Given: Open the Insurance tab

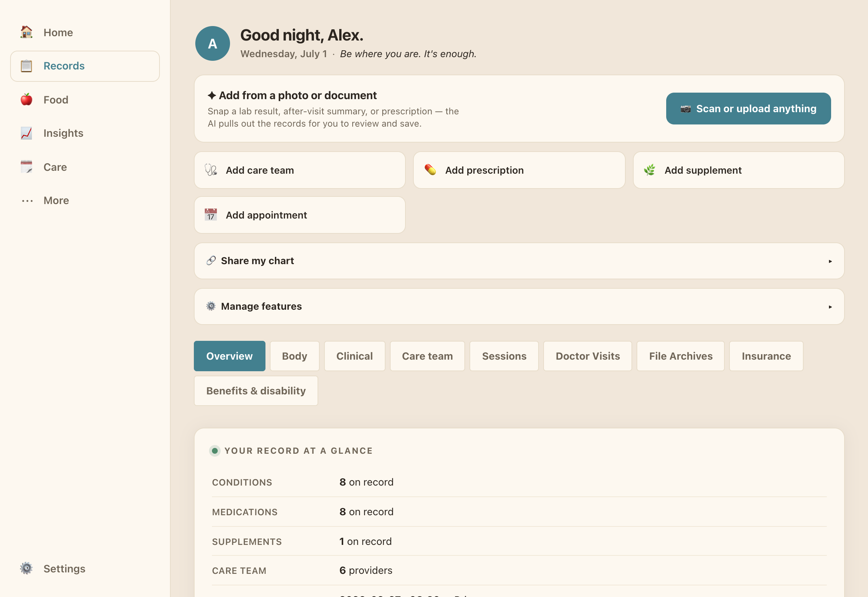Looking at the screenshot, I should point(766,356).
